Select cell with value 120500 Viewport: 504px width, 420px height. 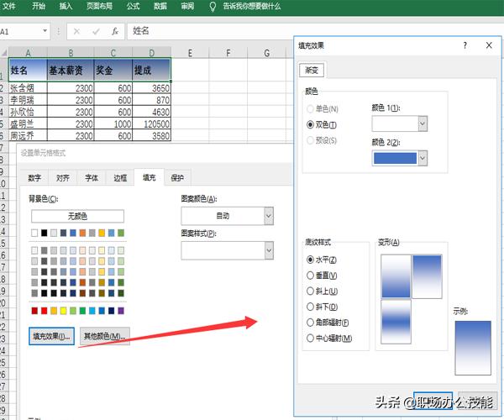coord(152,123)
